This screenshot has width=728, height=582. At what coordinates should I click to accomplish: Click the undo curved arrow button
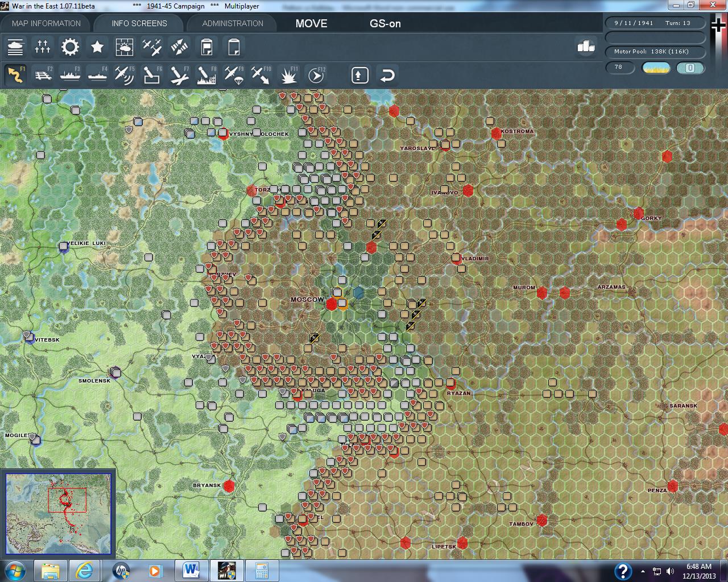pos(387,75)
